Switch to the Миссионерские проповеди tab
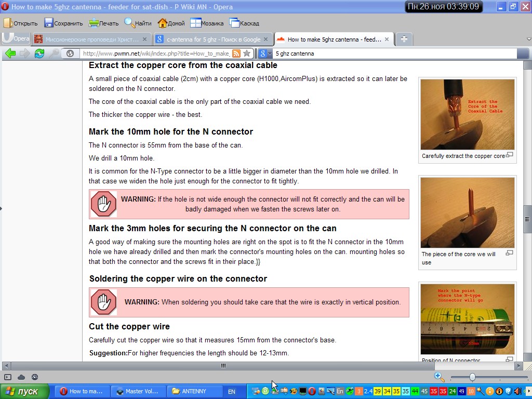Image resolution: width=532 pixels, height=399 pixels. 91,39
